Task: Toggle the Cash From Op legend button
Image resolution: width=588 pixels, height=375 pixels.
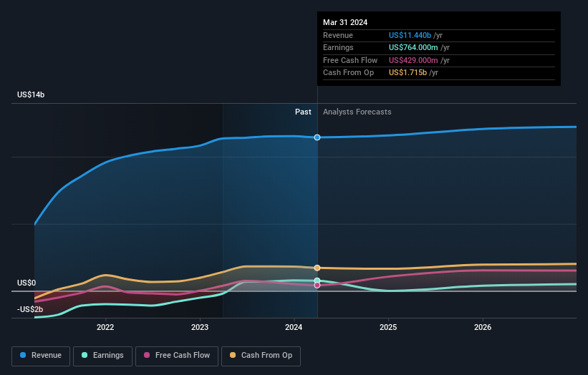Action: click(261, 356)
